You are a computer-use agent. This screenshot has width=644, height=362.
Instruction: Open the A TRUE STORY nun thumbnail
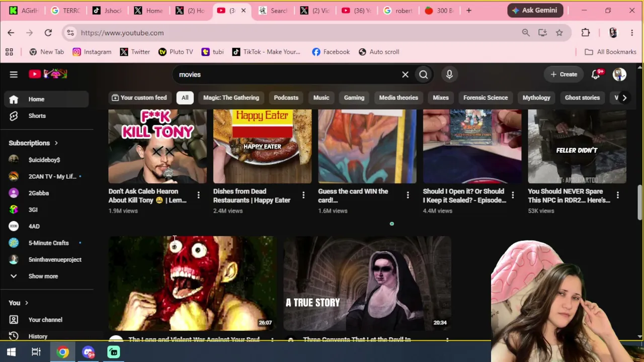click(367, 283)
